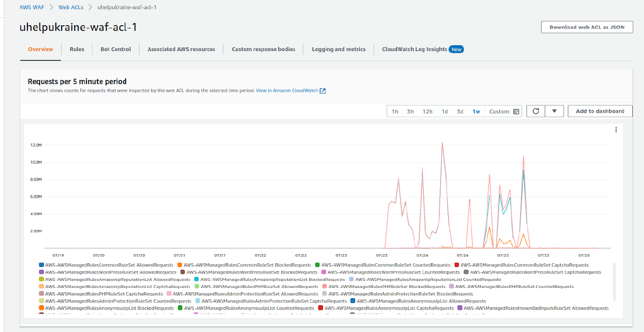Select the Custom time range picker
This screenshot has width=644, height=332.
(500, 111)
